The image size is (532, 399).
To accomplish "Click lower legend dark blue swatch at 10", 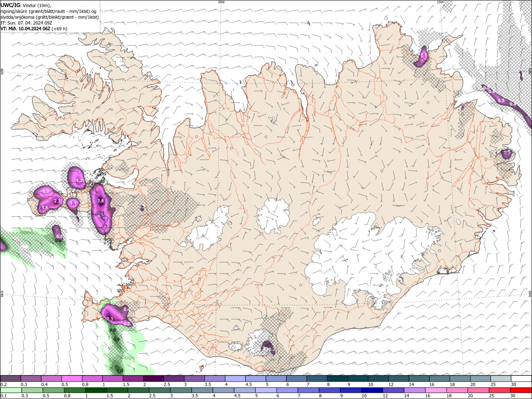I will [x=372, y=390].
